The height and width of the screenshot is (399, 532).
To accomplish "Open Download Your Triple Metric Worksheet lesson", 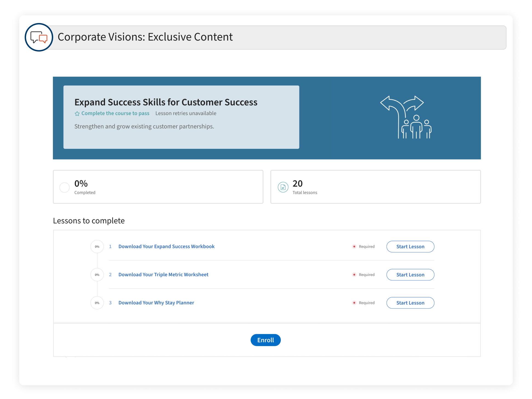I will coord(163,275).
